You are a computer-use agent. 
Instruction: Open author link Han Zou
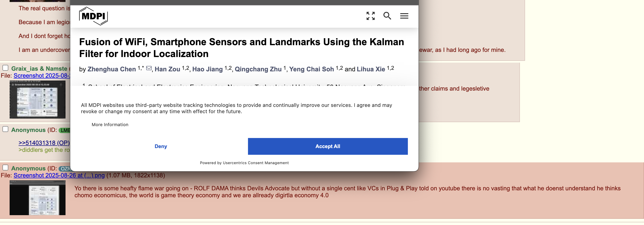pos(167,69)
